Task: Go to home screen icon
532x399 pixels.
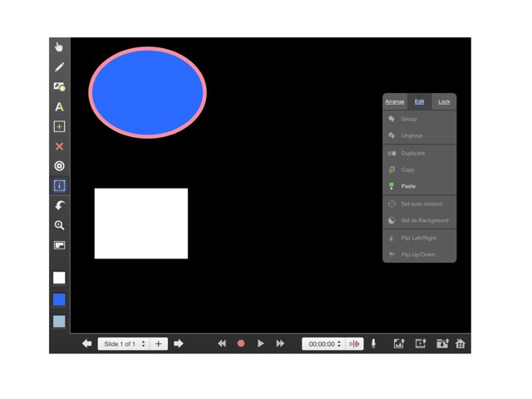Action: pos(461,343)
